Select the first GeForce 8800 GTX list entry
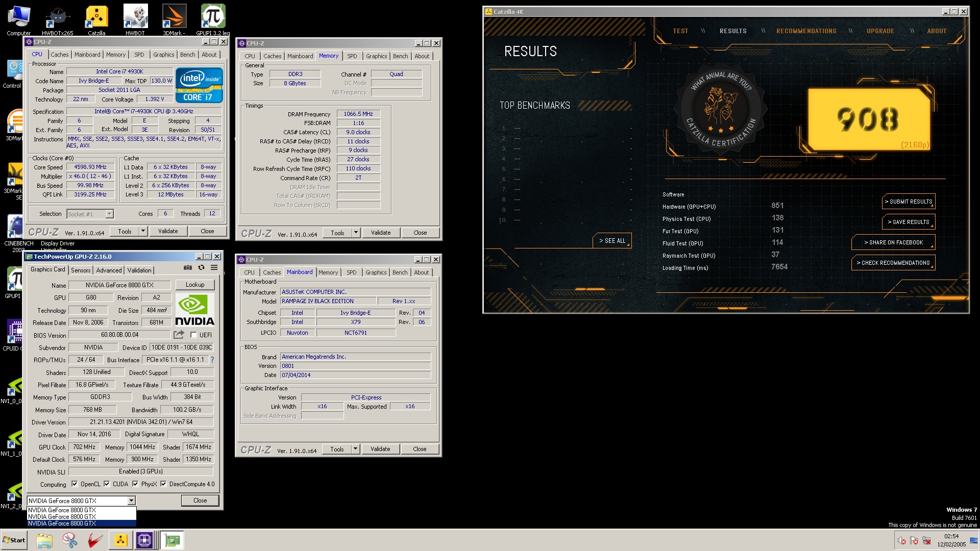 [x=82, y=510]
